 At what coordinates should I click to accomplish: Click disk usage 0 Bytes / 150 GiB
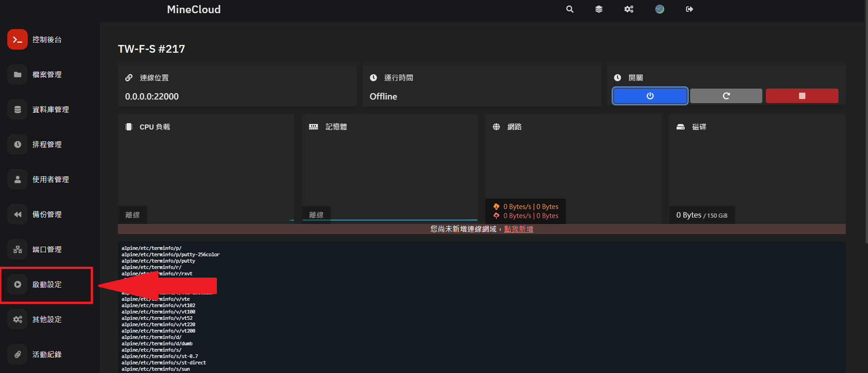(702, 215)
